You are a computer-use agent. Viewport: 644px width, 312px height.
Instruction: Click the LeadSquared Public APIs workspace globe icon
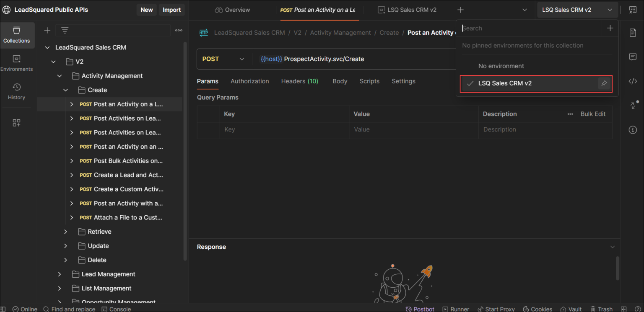click(7, 10)
